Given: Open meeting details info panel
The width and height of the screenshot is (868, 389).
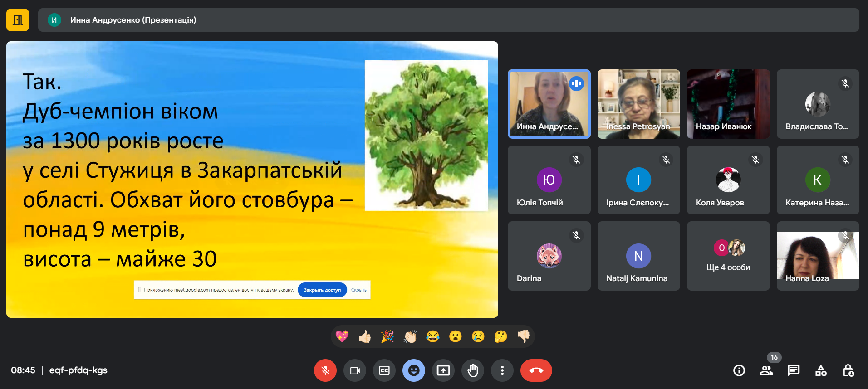Looking at the screenshot, I should pyautogui.click(x=739, y=370).
